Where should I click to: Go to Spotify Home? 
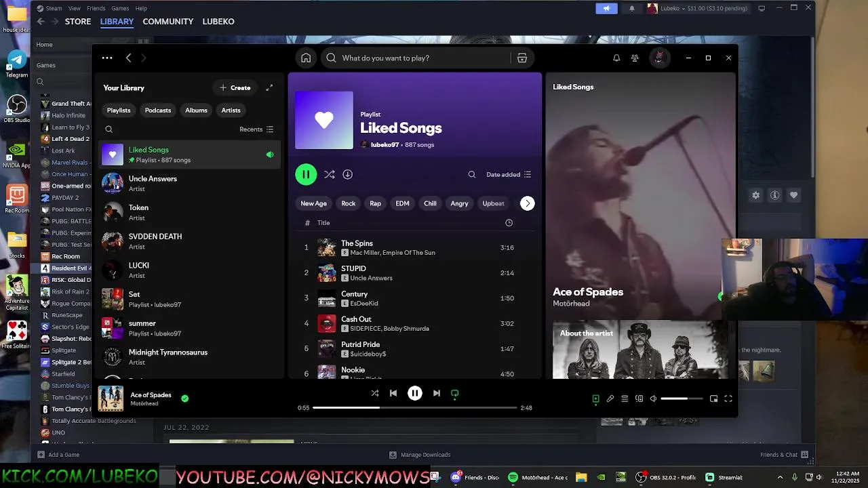point(306,58)
